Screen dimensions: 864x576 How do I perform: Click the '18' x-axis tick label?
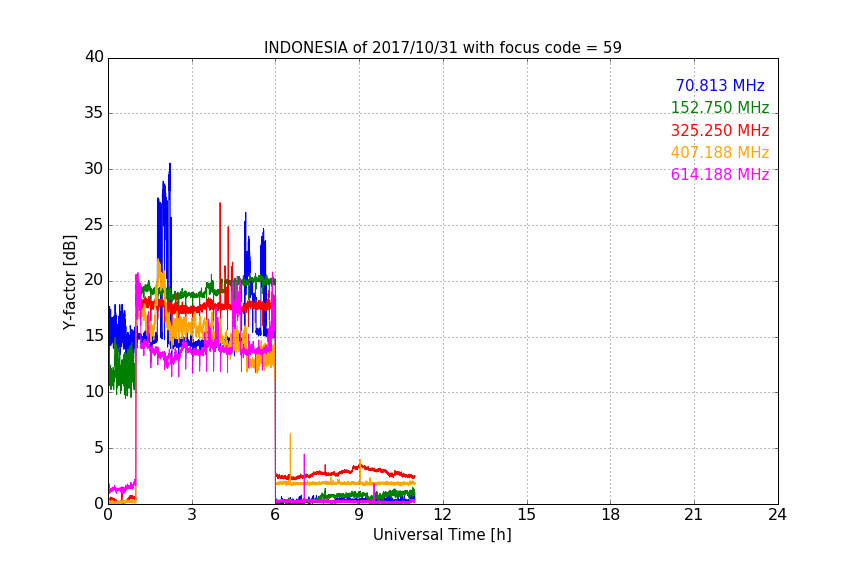tap(611, 515)
